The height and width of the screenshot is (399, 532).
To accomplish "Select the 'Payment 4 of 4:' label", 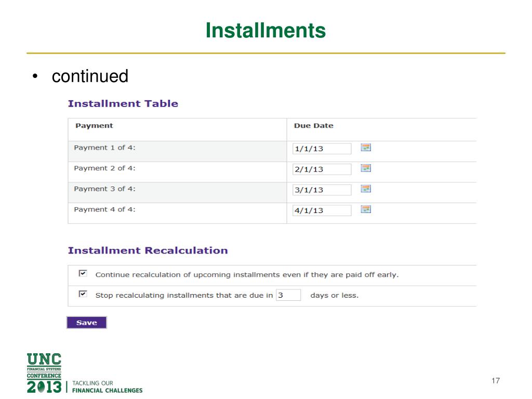I will pos(104,209).
